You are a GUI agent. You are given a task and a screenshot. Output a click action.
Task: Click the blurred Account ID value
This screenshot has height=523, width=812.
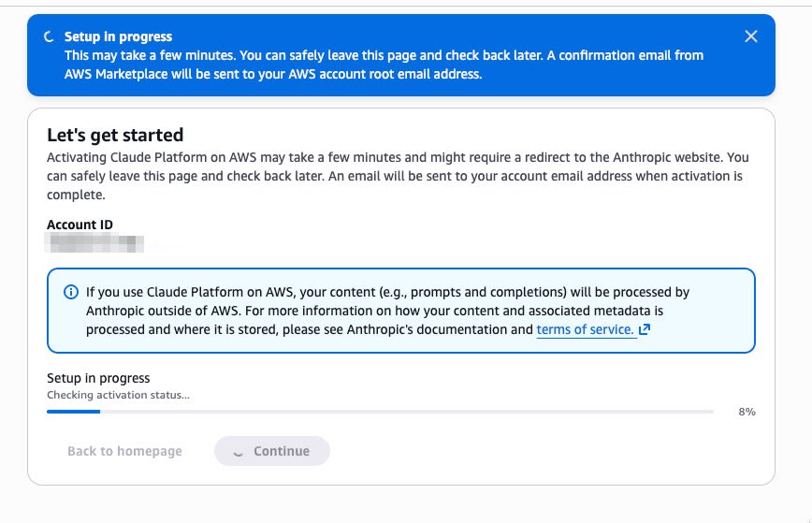(x=94, y=243)
